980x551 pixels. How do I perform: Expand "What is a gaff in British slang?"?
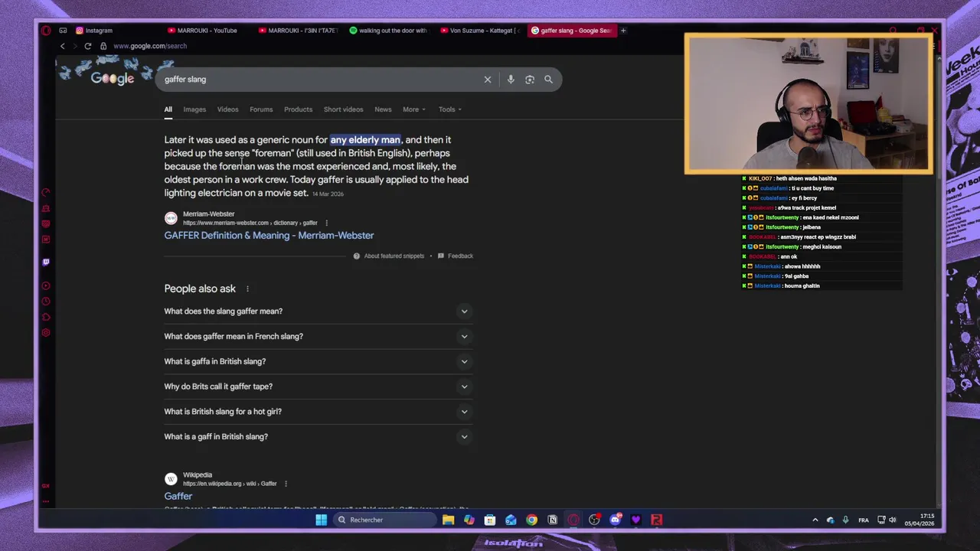pyautogui.click(x=318, y=437)
